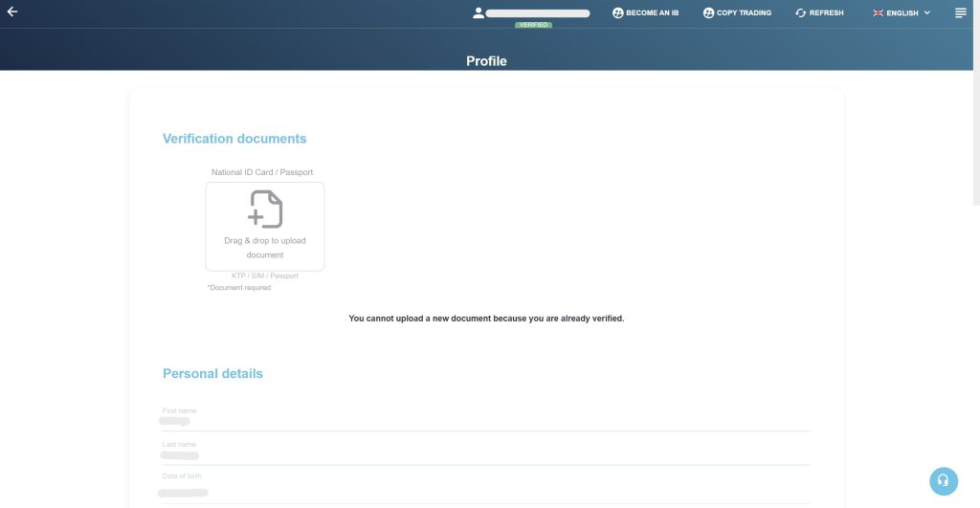Click the add document upload icon

click(x=265, y=210)
